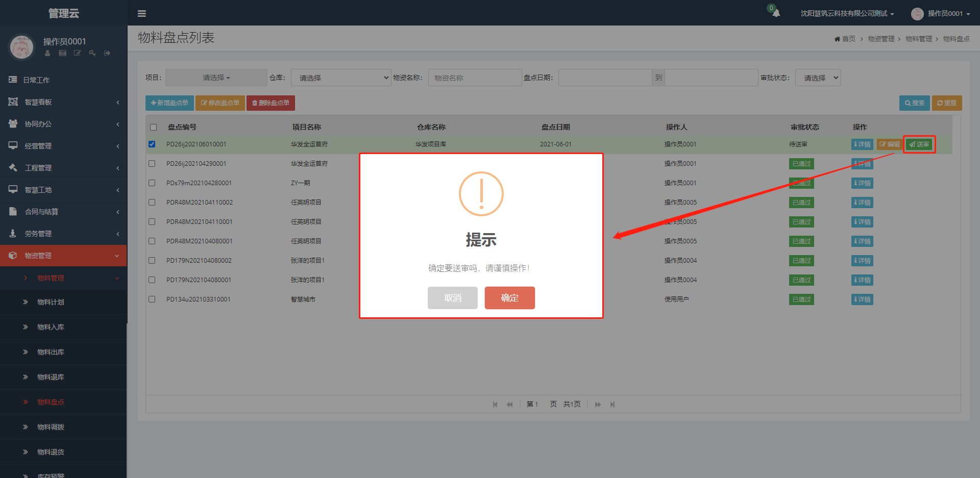Click the edit profile pencil icon in sidebar
Viewport: 980px width, 478px height.
77,53
